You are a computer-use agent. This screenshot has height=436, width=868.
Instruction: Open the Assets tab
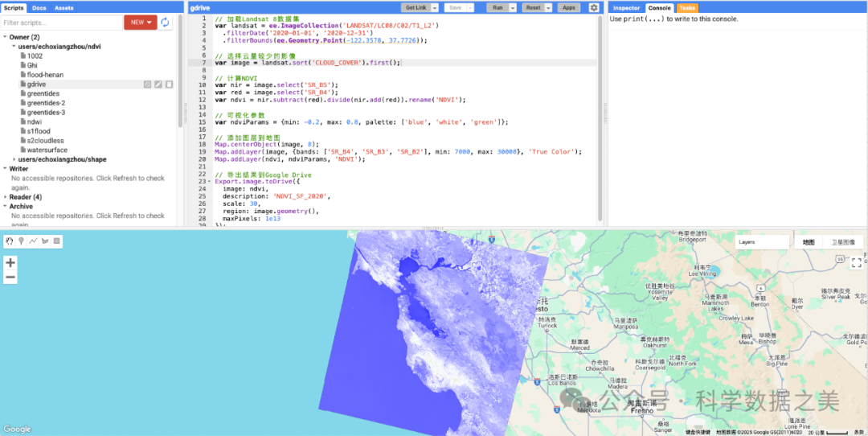[x=64, y=8]
